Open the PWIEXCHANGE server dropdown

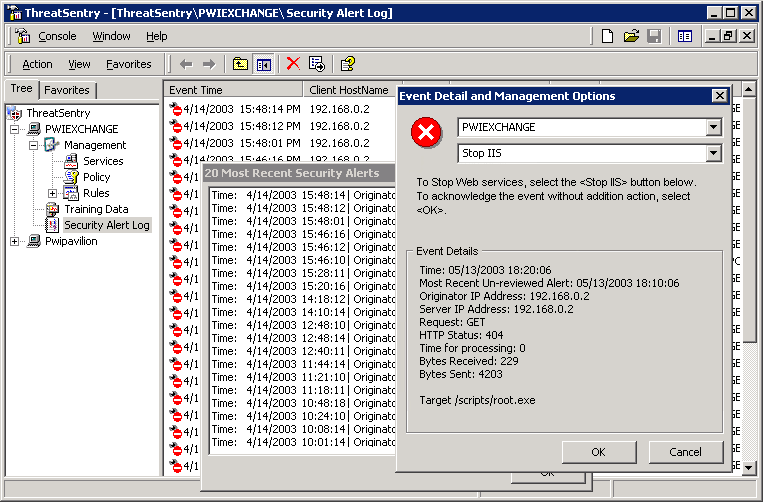(x=713, y=127)
